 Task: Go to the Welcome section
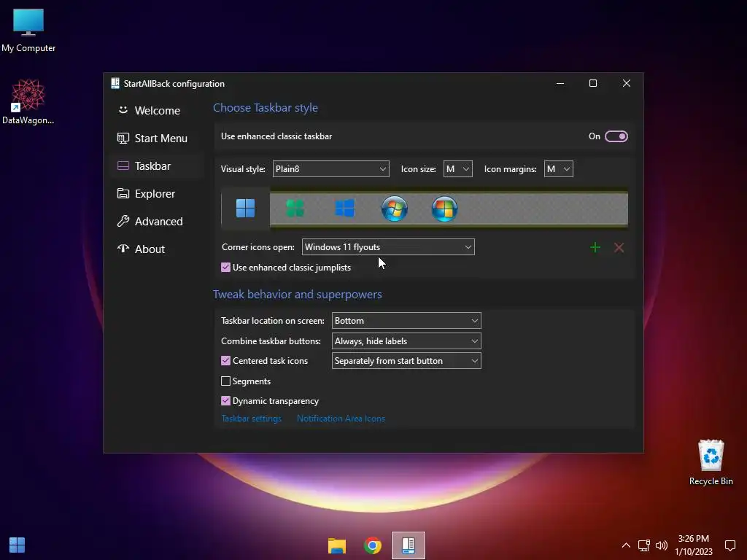(x=157, y=111)
